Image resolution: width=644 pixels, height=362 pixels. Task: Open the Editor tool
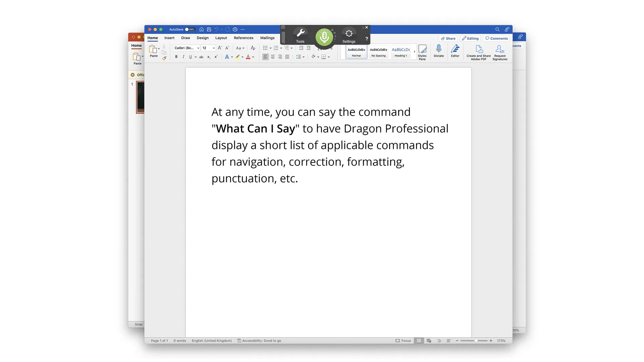(455, 51)
